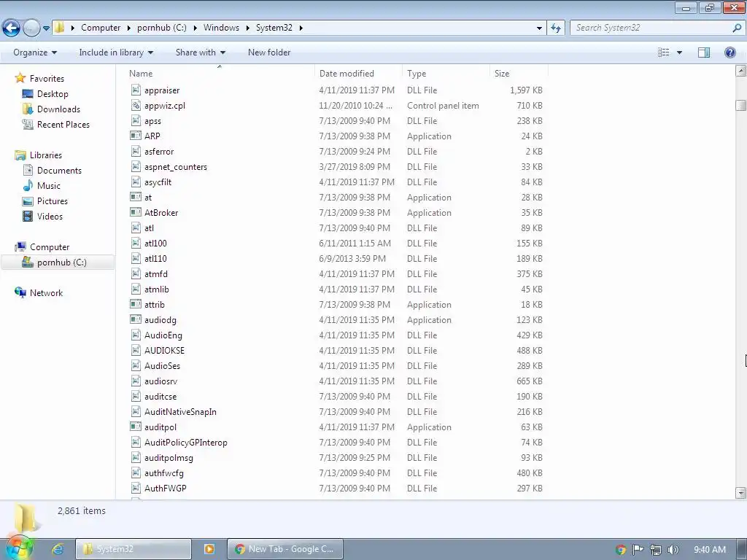Open the Help question mark icon
The width and height of the screenshot is (747, 560).
coord(729,52)
